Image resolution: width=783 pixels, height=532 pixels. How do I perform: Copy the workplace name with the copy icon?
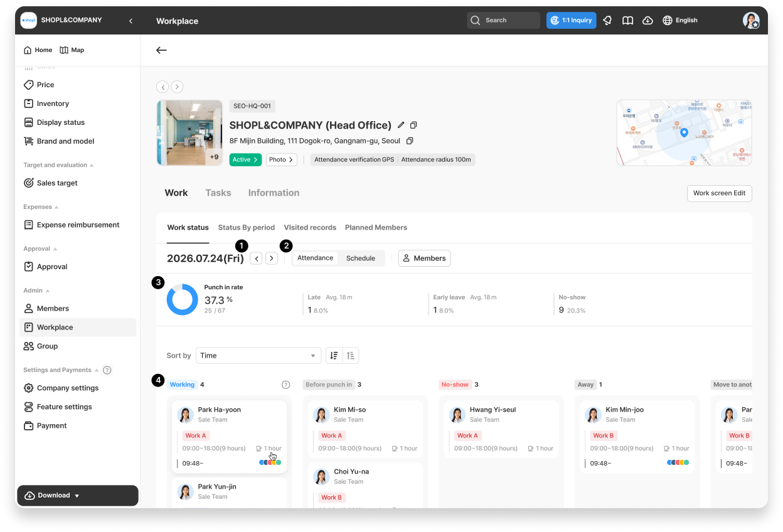click(x=413, y=125)
